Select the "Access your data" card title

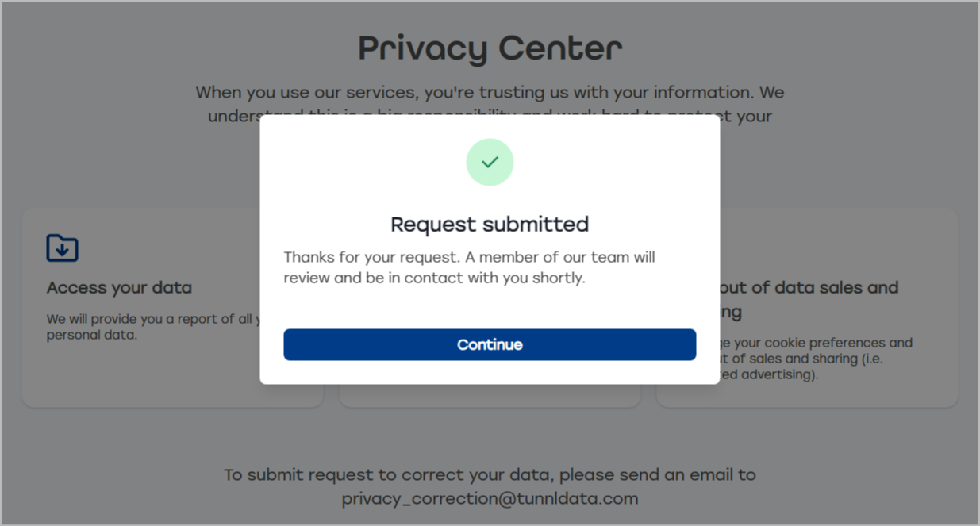119,287
